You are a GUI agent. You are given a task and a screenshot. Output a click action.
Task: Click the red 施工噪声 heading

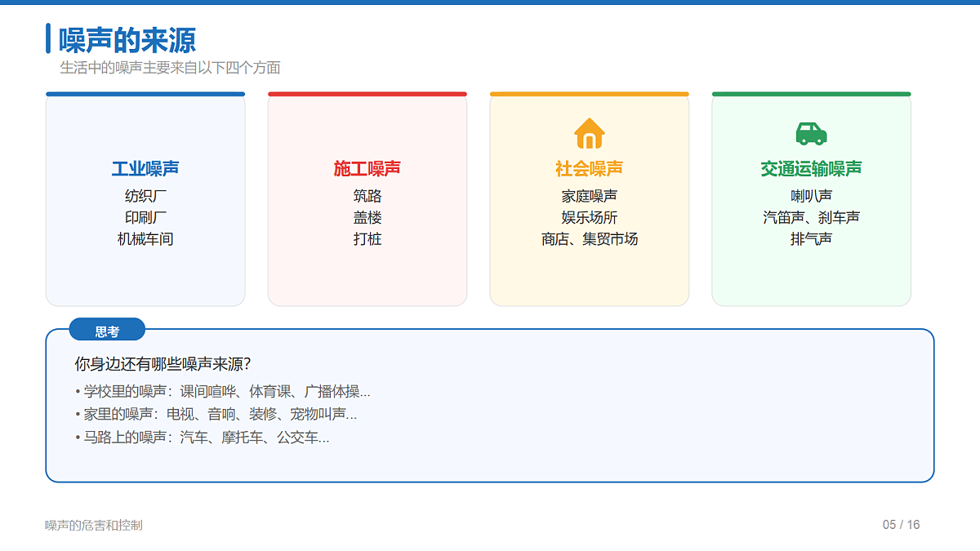[x=367, y=169]
